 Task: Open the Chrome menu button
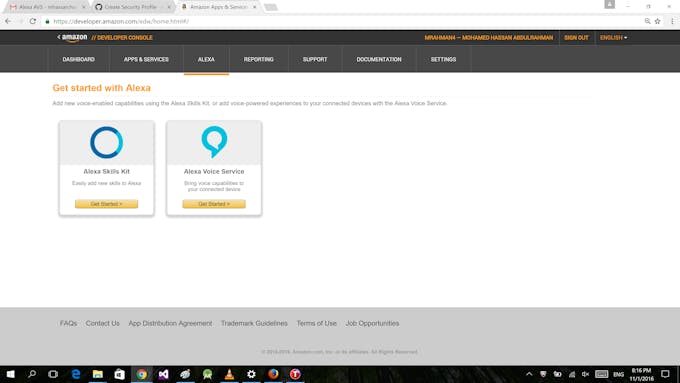click(672, 21)
